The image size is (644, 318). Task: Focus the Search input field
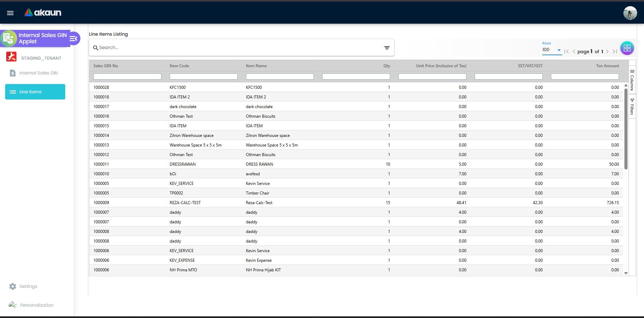click(239, 48)
